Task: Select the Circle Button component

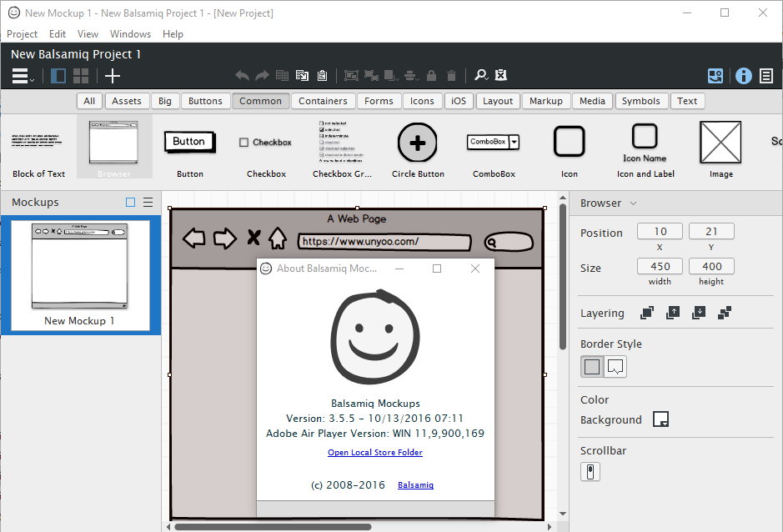Action: tap(418, 143)
